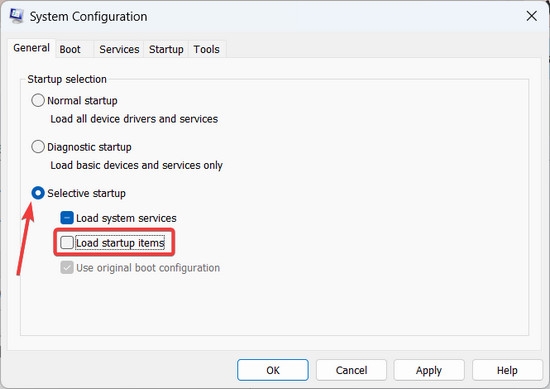Select the Diagnostic startup radio button

coord(38,147)
